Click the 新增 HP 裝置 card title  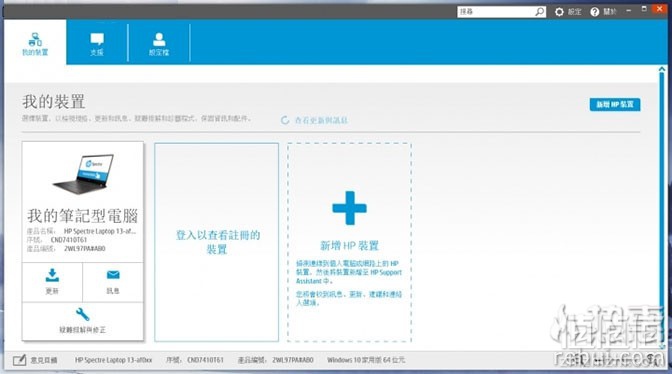click(x=349, y=245)
